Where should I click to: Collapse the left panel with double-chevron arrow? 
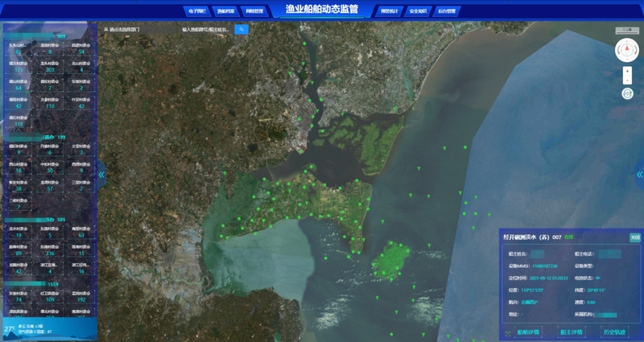click(x=101, y=174)
